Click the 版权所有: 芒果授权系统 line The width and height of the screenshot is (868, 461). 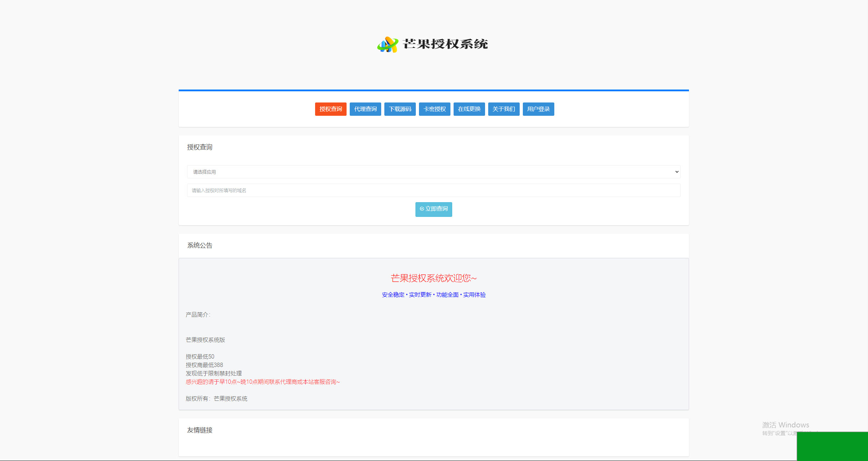(216, 399)
